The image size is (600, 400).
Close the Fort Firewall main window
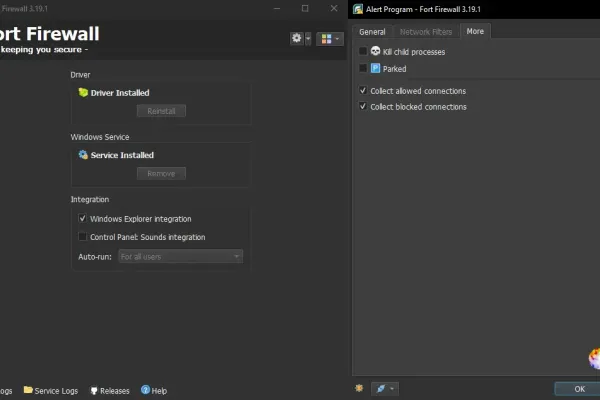[334, 8]
